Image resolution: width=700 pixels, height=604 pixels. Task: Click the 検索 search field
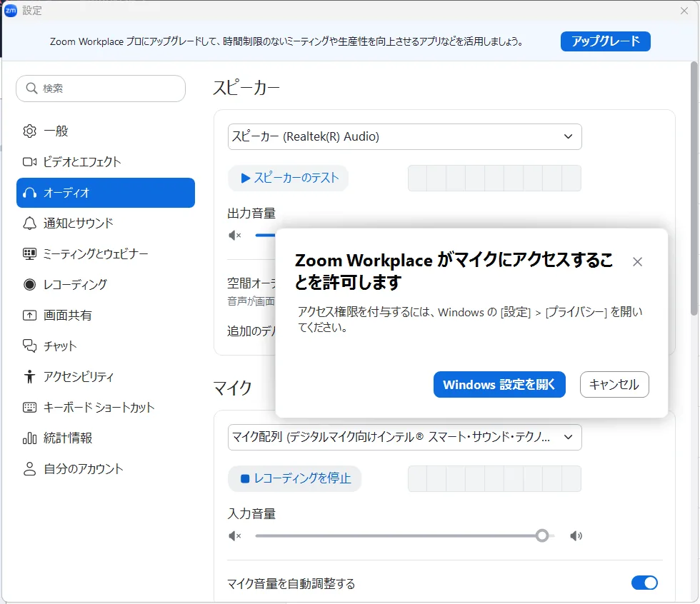[x=101, y=89]
